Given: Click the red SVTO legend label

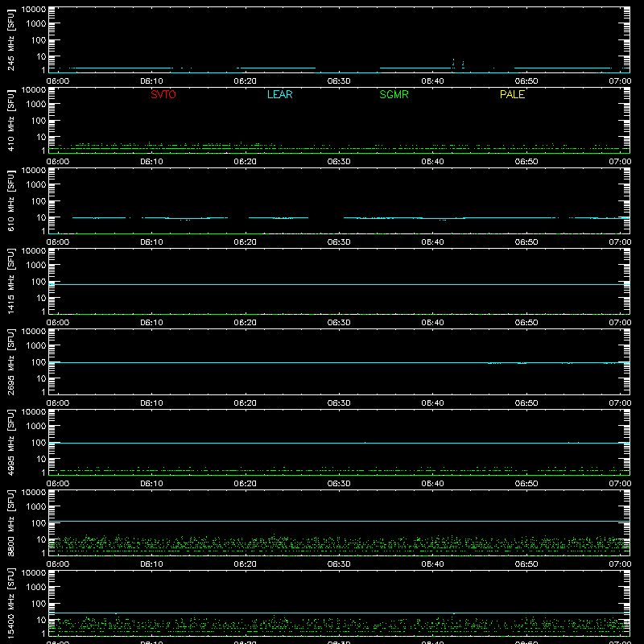Looking at the screenshot, I should coord(163,94).
